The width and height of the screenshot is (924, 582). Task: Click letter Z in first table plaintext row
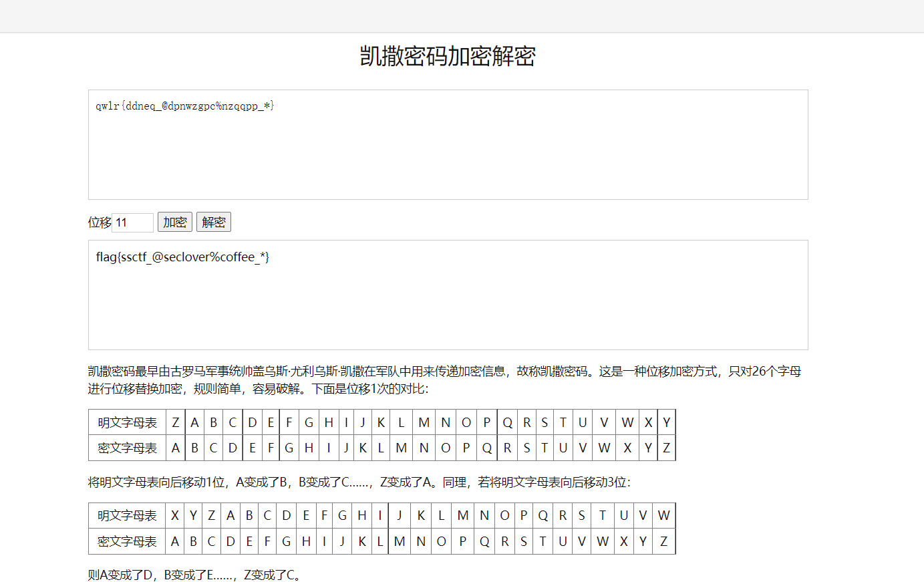click(x=175, y=422)
